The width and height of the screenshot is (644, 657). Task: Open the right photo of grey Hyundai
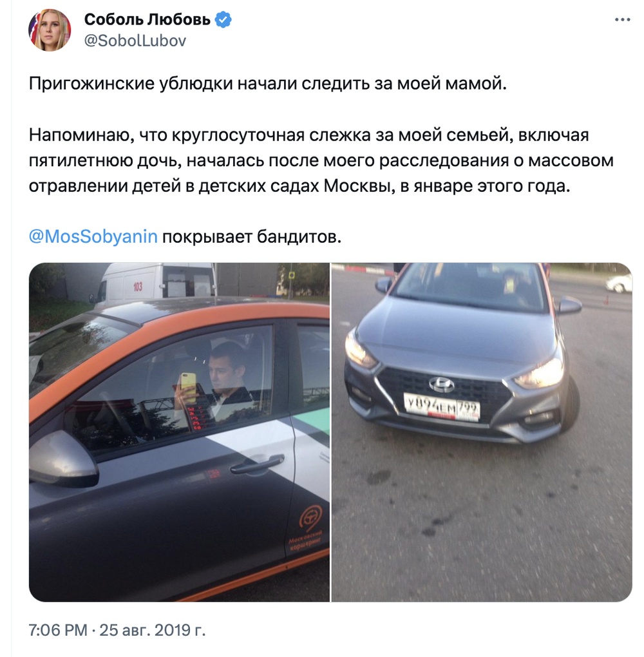(x=482, y=432)
